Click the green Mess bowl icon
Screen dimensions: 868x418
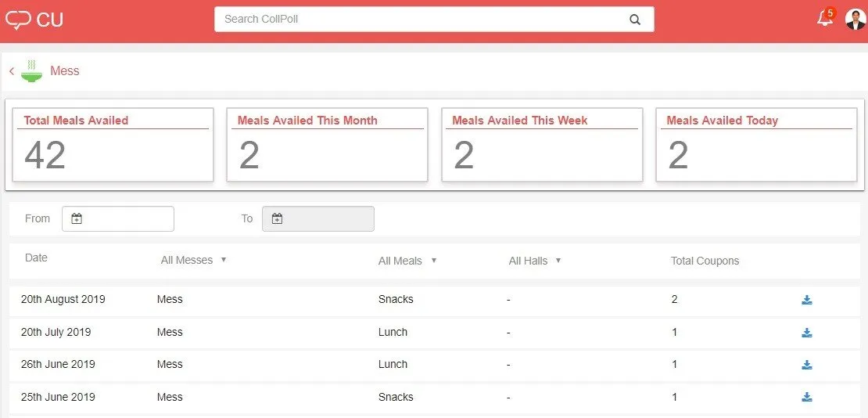[32, 70]
